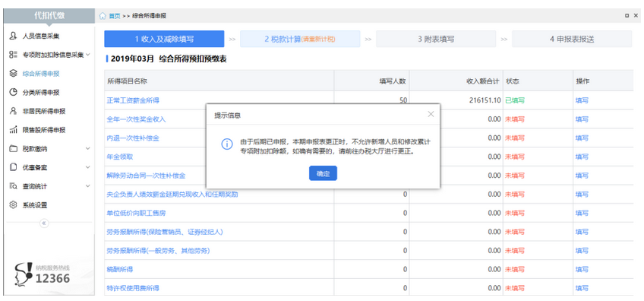
Task: Click the 限售股所得申报 bar chart icon
Action: (13, 130)
